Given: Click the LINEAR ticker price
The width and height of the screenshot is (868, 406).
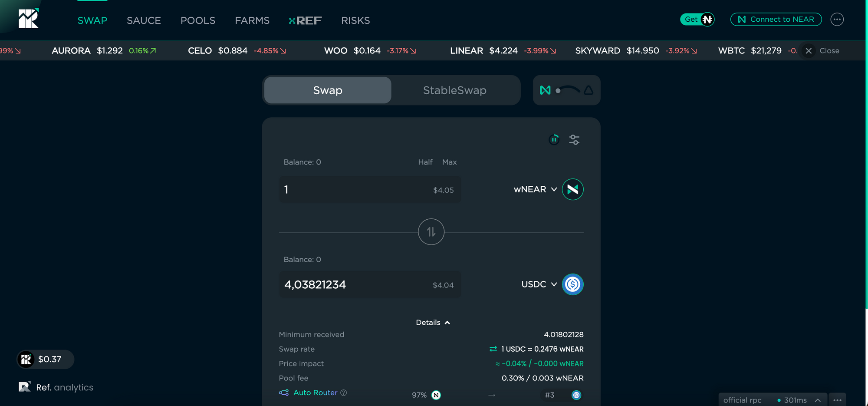Looking at the screenshot, I should (x=503, y=51).
